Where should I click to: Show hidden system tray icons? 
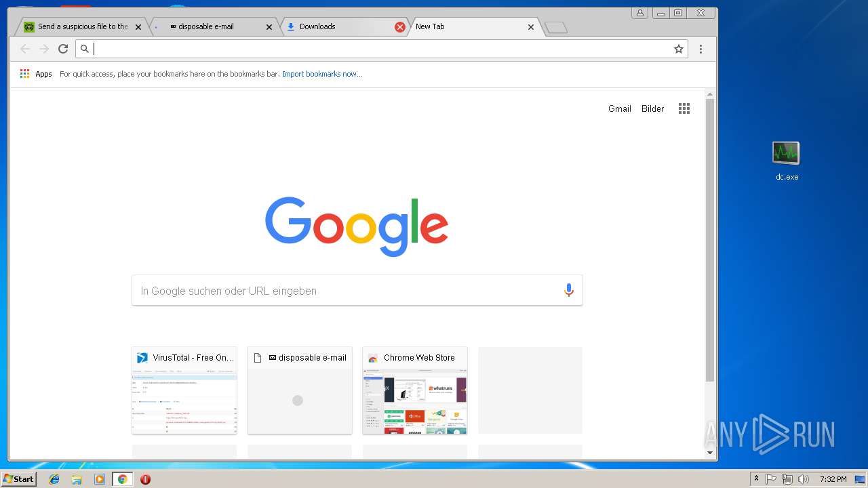pos(756,479)
